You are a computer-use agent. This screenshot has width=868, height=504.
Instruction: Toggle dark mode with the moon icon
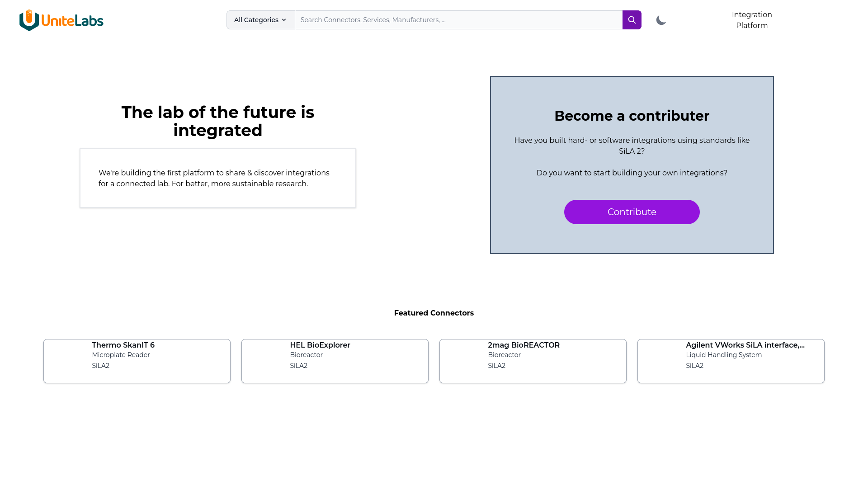[661, 20]
